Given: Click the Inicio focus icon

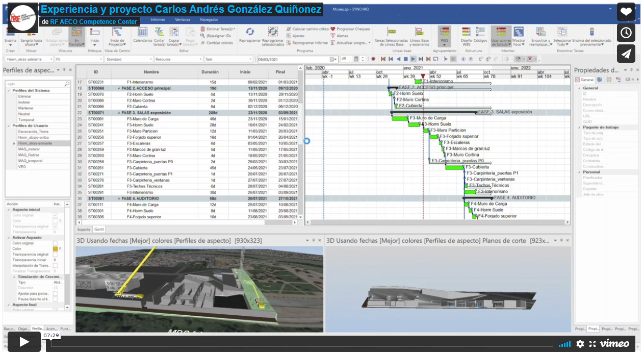Looking at the screenshot, I should (95, 36).
